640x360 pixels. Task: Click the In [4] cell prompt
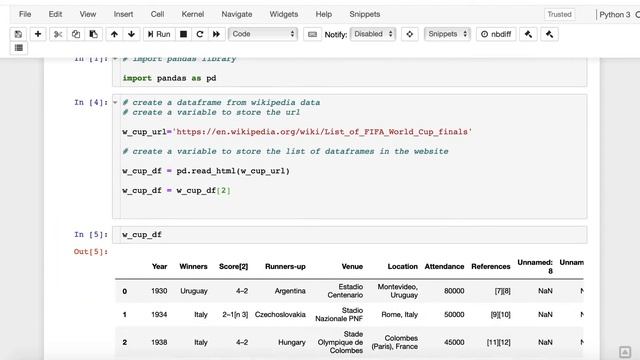click(91, 102)
